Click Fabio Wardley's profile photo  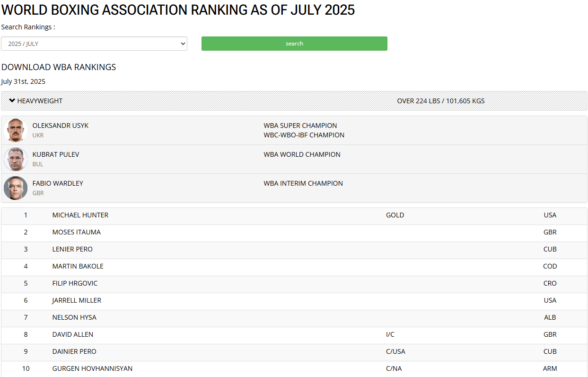[x=16, y=188]
